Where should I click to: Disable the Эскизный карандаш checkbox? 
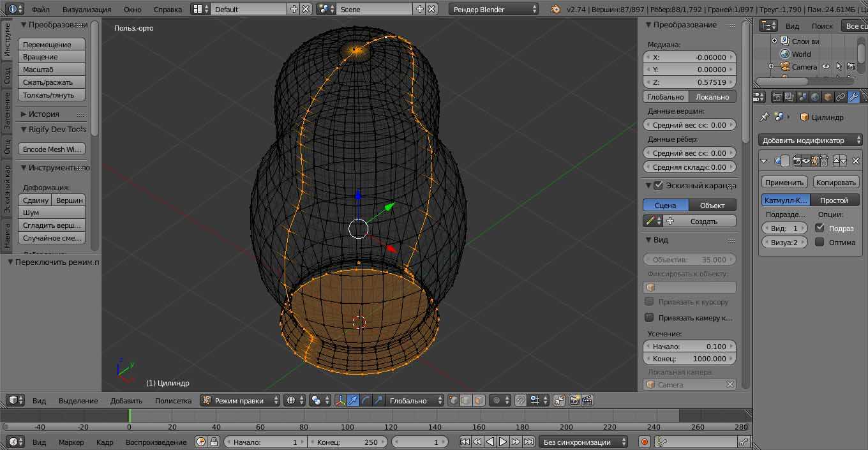(658, 185)
